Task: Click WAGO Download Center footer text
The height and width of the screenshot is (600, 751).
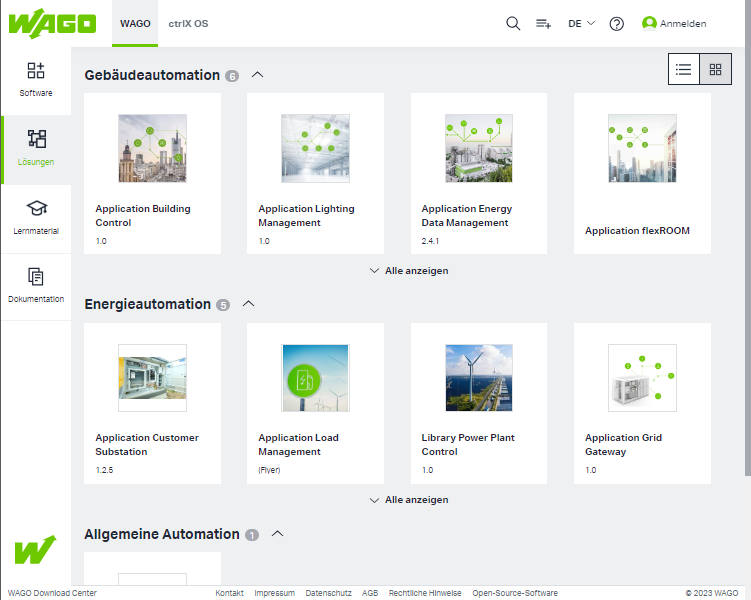Action: tap(52, 593)
